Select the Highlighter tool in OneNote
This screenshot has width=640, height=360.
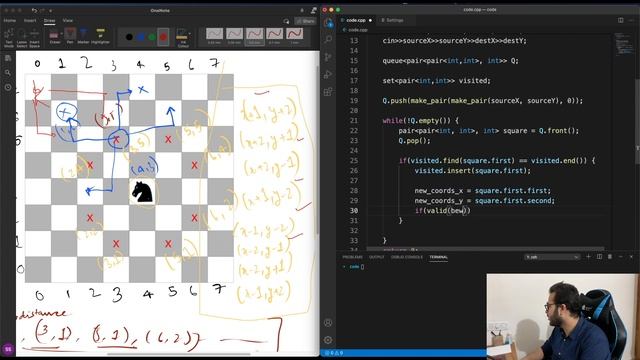[100, 36]
